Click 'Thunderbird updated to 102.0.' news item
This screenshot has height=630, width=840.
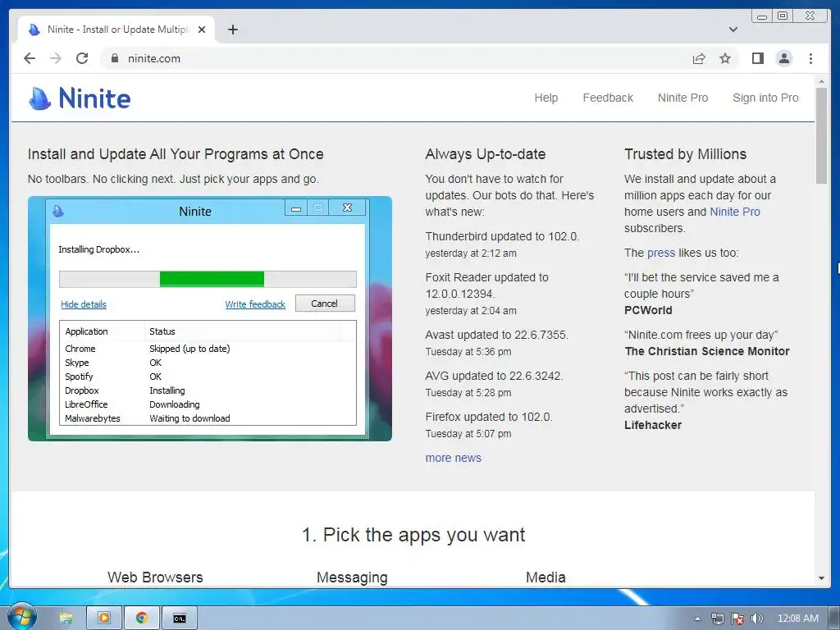[502, 236]
